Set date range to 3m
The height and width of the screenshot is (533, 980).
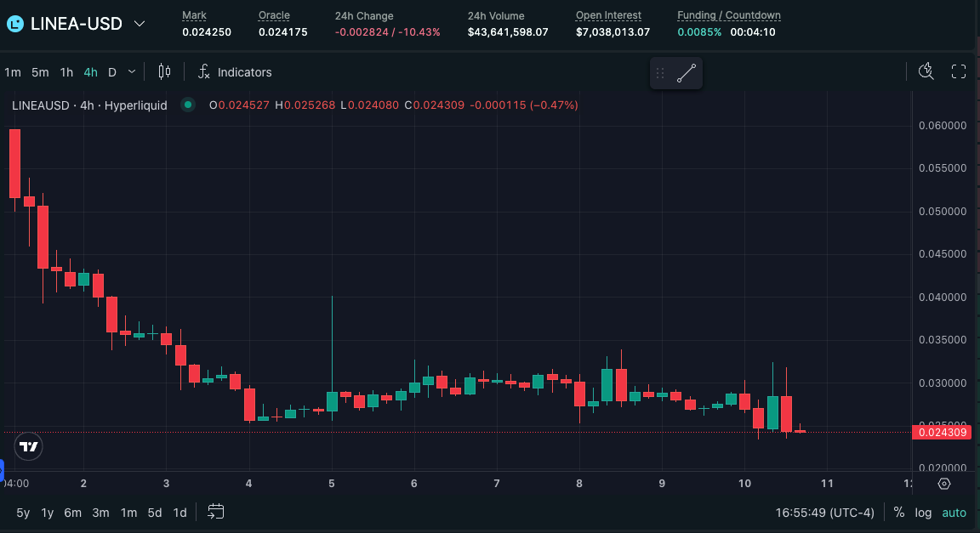(x=100, y=513)
